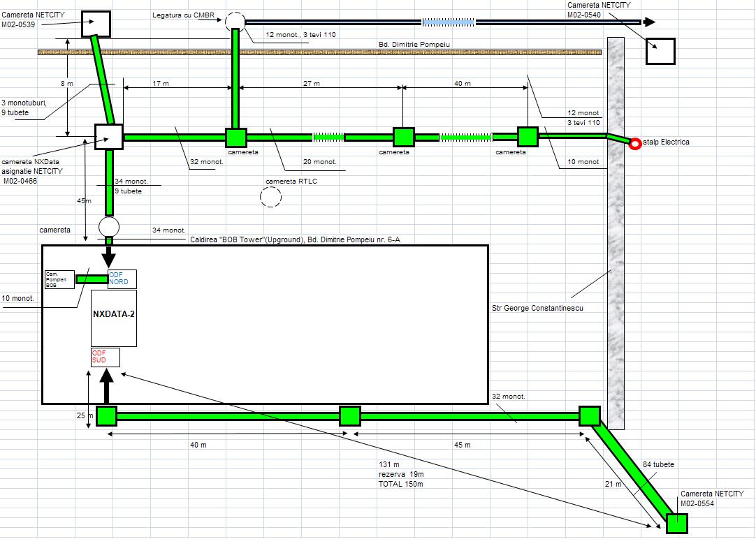This screenshot has height=539, width=756.
Task: Select the red stalp Electrica circle
Action: (x=635, y=144)
